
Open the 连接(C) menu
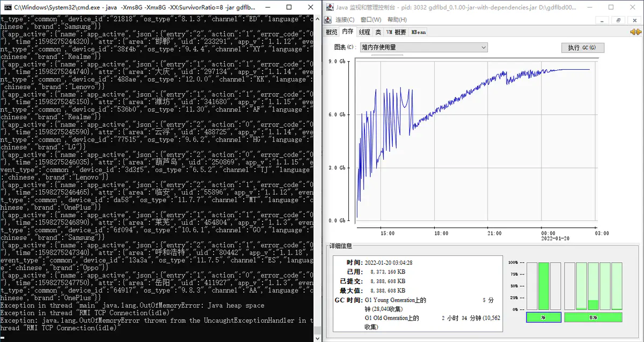(x=345, y=20)
